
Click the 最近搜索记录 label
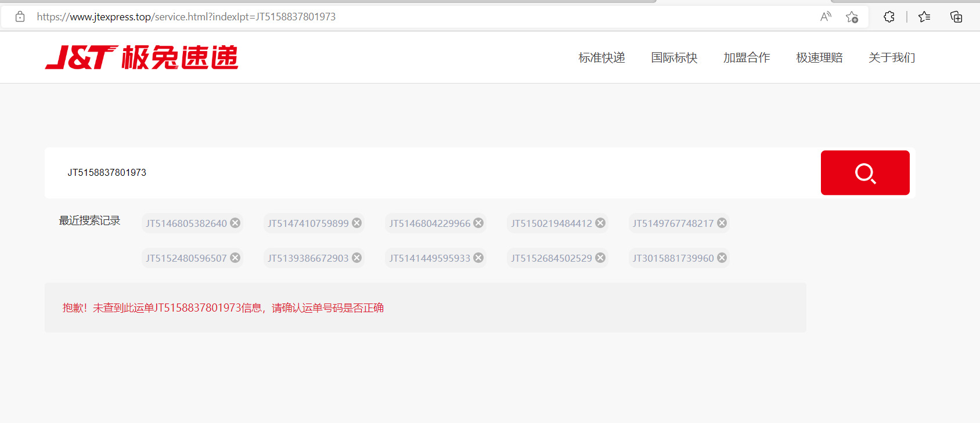tap(89, 220)
